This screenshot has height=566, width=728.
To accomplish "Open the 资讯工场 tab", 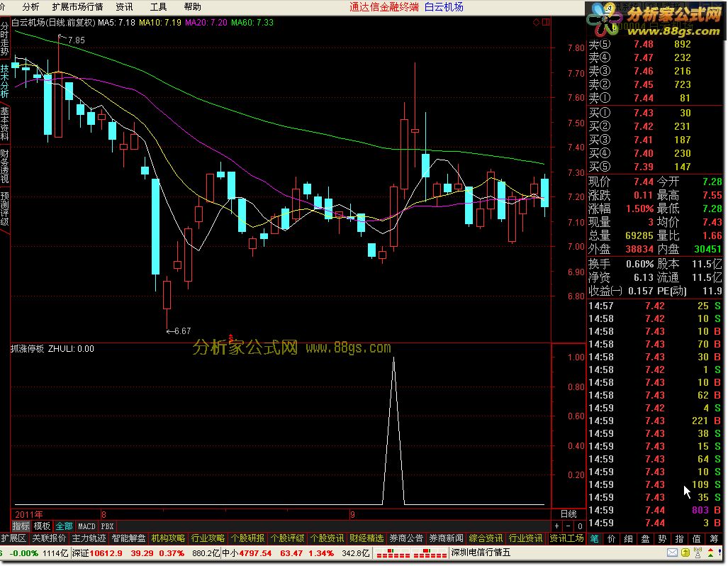I will (566, 538).
